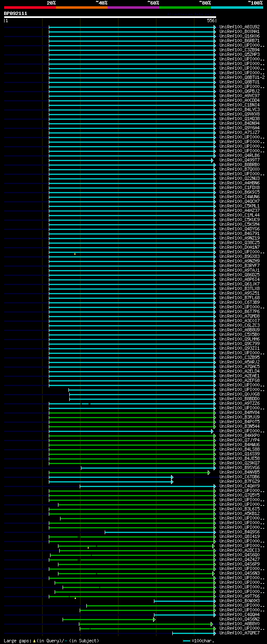The width and height of the screenshot is (267, 644).
Task: Select the UniRef100_C5KML1 label
Action: (239, 206)
